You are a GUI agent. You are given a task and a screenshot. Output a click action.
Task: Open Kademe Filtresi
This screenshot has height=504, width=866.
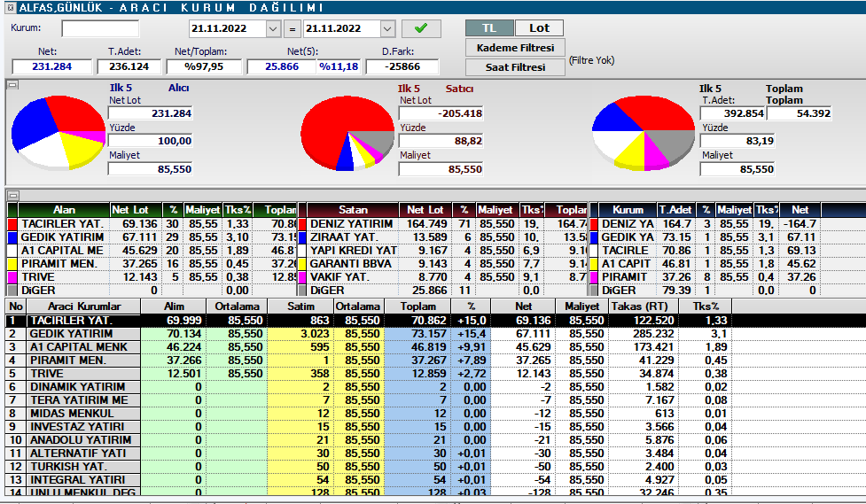coord(515,48)
